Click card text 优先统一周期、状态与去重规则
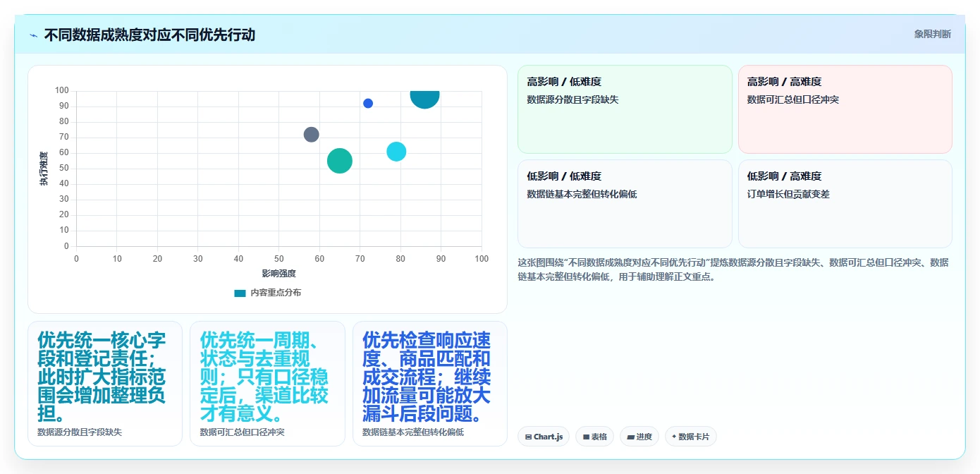Image resolution: width=980 pixels, height=474 pixels. (x=264, y=377)
